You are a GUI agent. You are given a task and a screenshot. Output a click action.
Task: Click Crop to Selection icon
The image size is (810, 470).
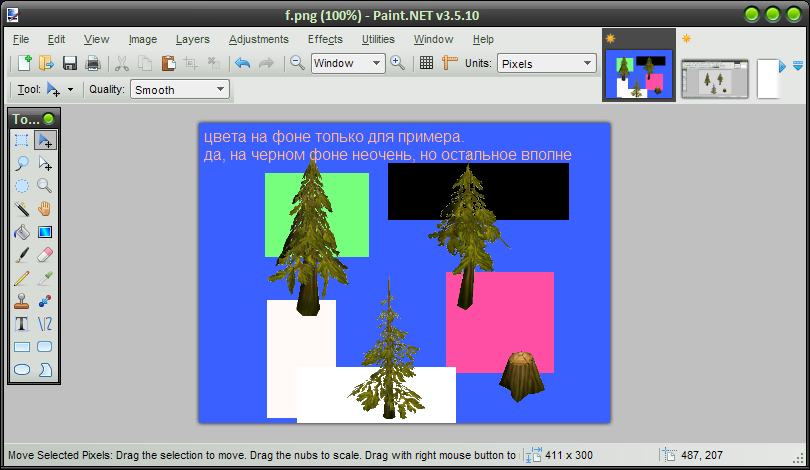coord(191,64)
